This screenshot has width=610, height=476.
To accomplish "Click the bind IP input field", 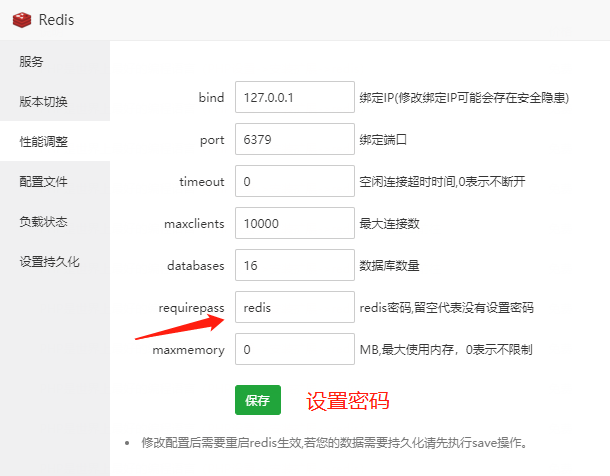I will click(x=294, y=98).
